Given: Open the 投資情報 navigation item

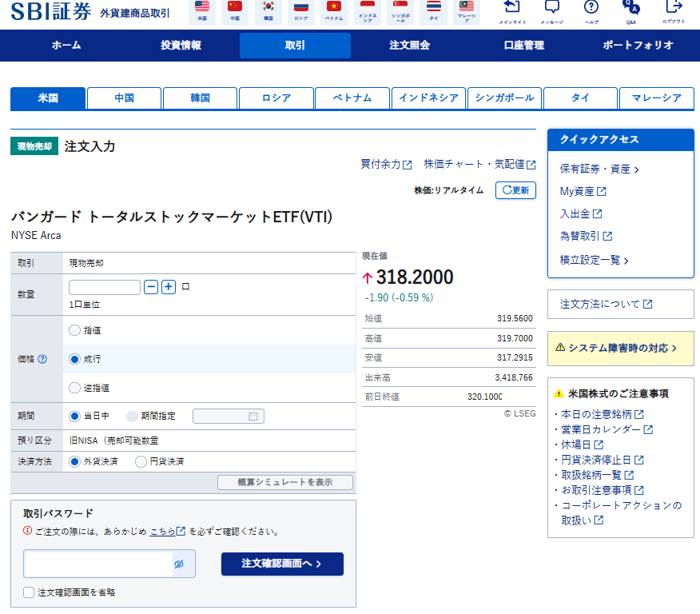Looking at the screenshot, I should click(x=181, y=45).
